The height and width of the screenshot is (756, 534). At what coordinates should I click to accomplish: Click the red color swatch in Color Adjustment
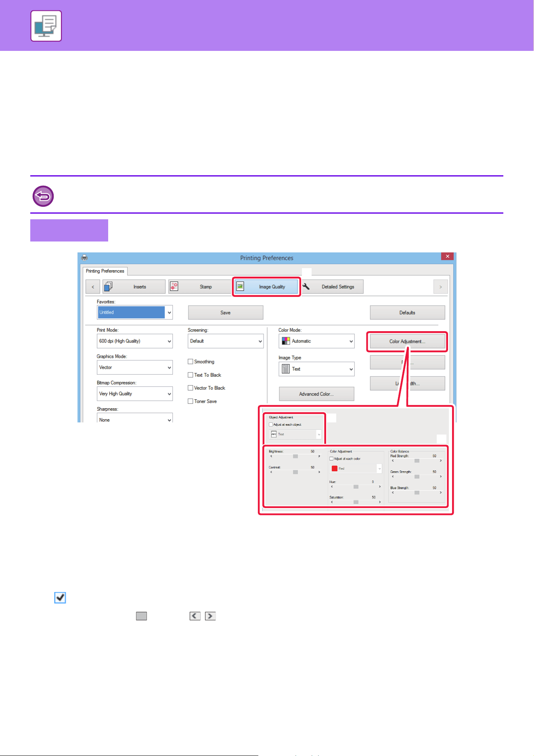point(335,468)
